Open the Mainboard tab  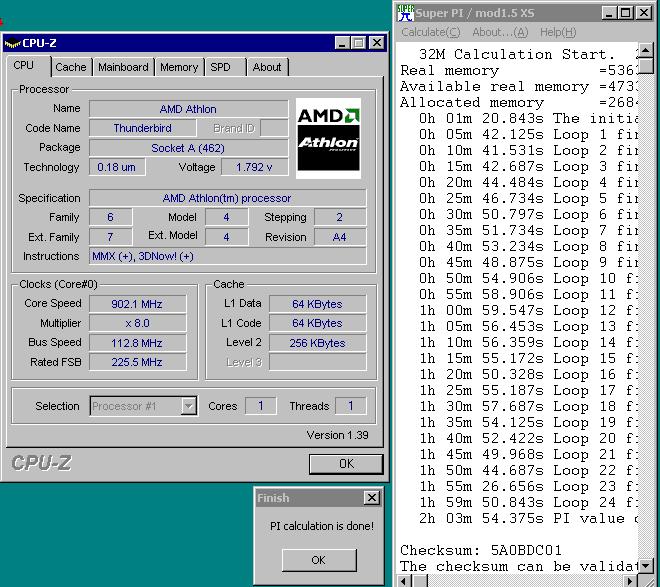(x=123, y=67)
